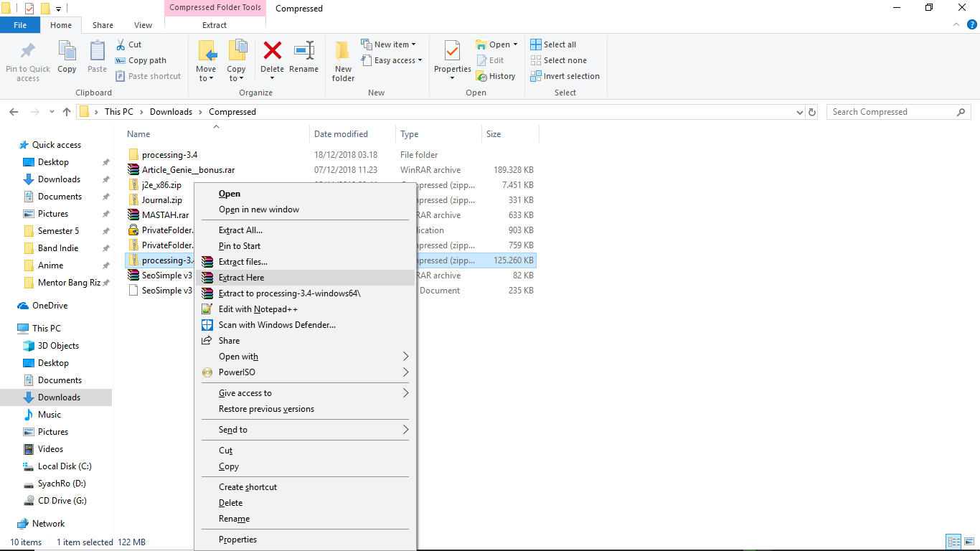The width and height of the screenshot is (980, 551).
Task: Click the Paste icon in the ribbon
Action: point(96,60)
